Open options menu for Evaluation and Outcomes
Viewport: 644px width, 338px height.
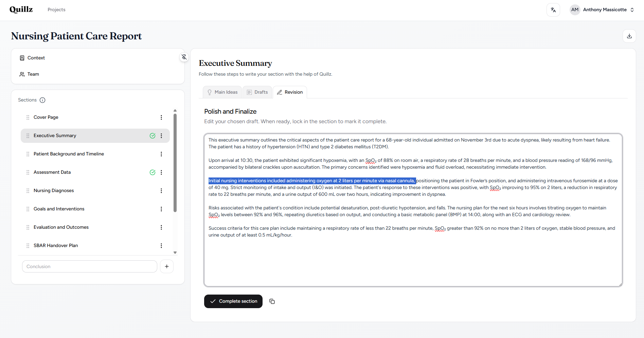[161, 227]
